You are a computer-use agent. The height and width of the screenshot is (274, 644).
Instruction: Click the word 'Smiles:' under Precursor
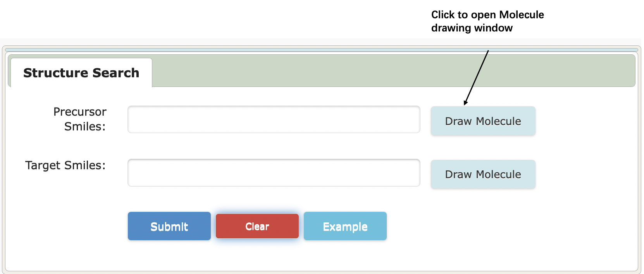pyautogui.click(x=85, y=127)
